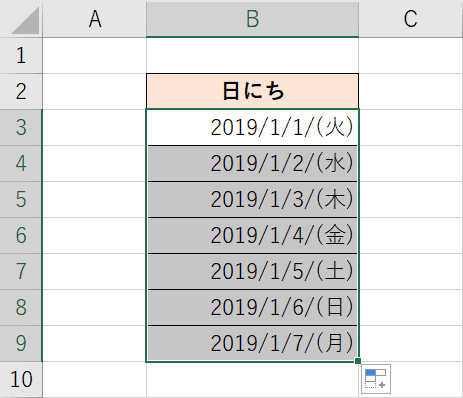Click the 日にち header cell
463x398 pixels.
[x=252, y=91]
